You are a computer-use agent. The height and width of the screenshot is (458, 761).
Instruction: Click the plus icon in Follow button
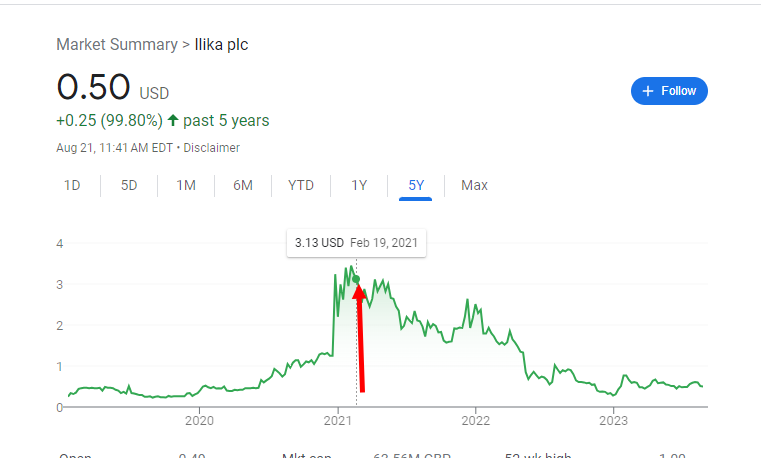click(x=648, y=91)
